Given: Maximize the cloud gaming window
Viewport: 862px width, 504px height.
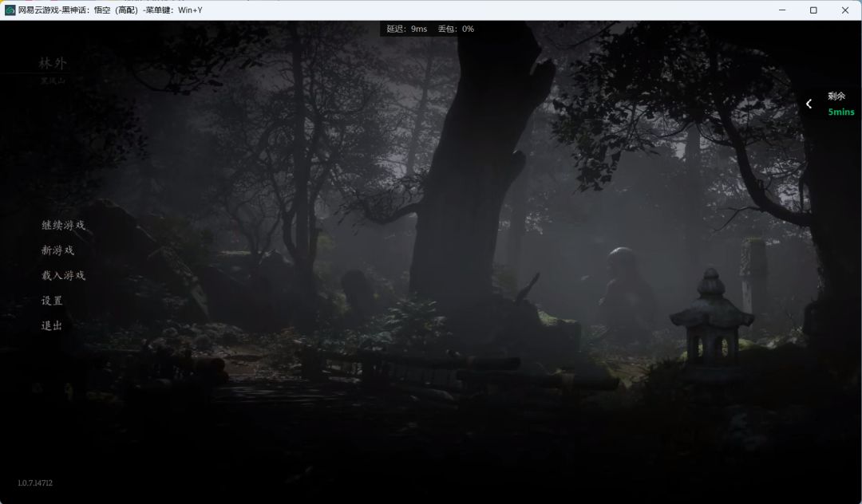Looking at the screenshot, I should [x=813, y=10].
